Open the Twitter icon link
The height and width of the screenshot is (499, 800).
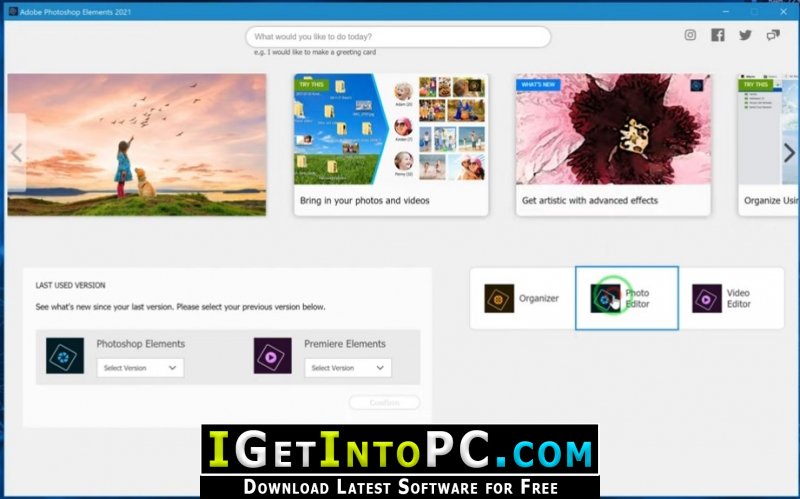745,35
